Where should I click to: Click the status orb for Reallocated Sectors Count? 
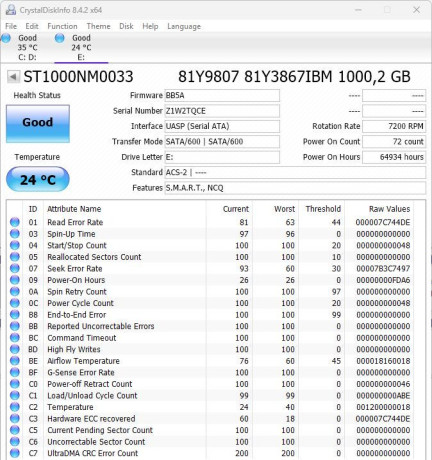click(x=15, y=257)
